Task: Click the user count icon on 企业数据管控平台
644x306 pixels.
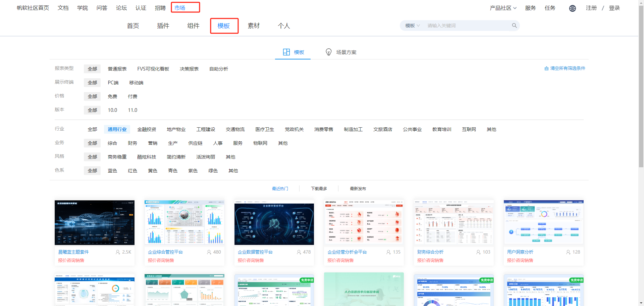Action: (299, 252)
